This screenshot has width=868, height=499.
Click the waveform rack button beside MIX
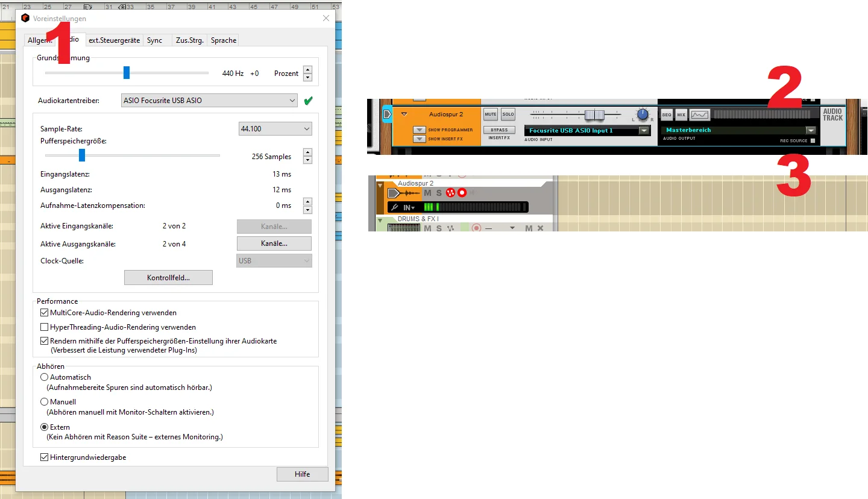pyautogui.click(x=700, y=115)
